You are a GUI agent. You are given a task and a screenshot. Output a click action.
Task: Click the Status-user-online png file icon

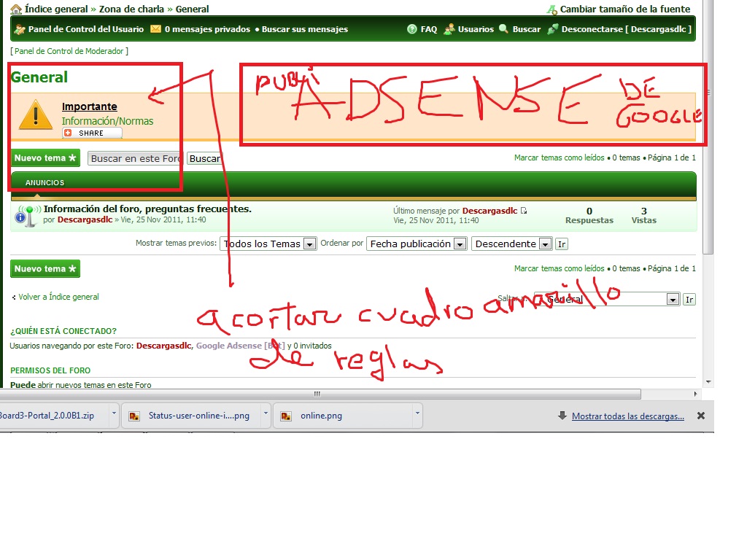click(x=134, y=416)
